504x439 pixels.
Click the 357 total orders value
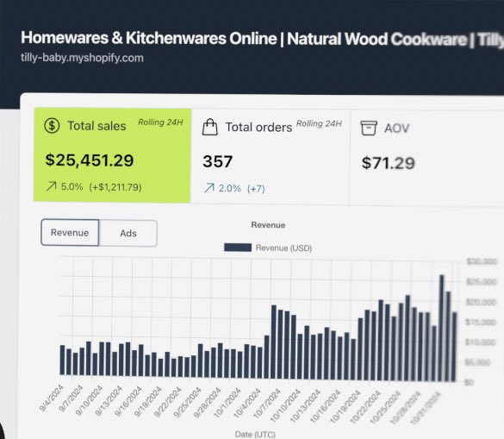[x=217, y=161]
